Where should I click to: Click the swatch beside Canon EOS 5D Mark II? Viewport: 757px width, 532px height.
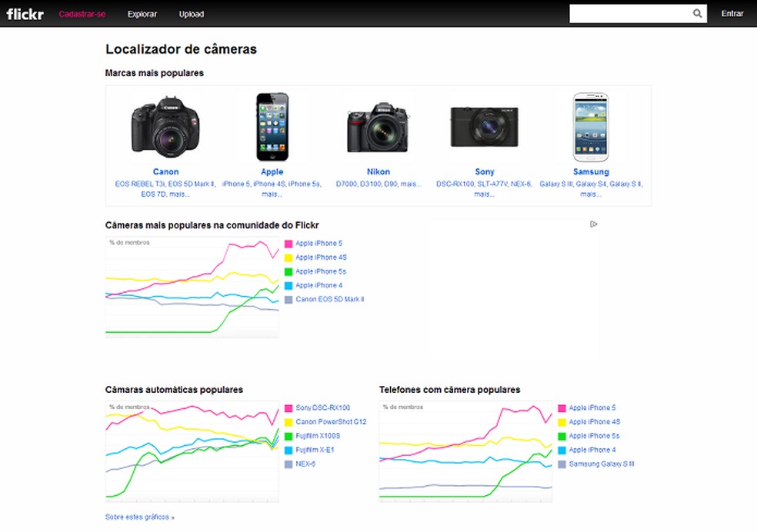288,300
